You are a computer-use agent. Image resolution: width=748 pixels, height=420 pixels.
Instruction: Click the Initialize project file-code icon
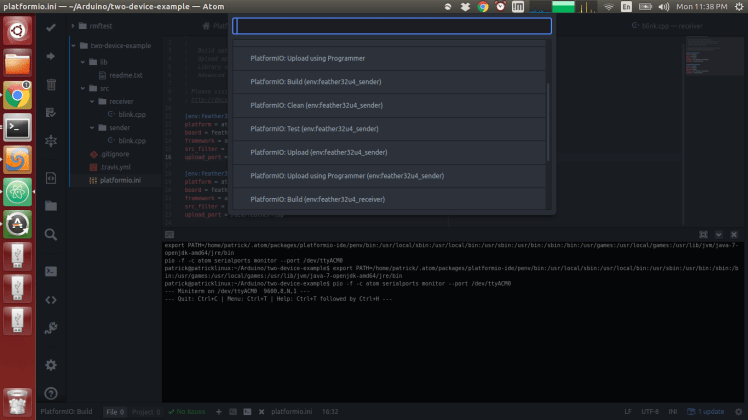point(51,178)
